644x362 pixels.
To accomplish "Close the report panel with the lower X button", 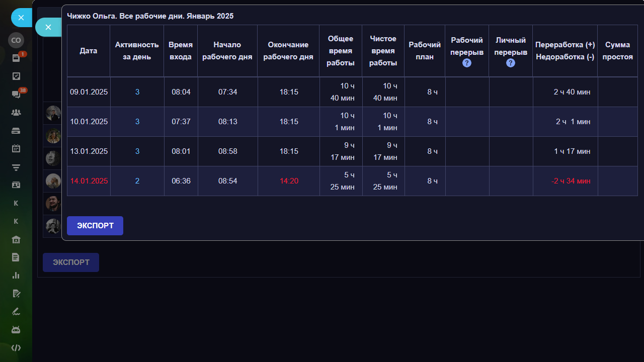I will [48, 27].
